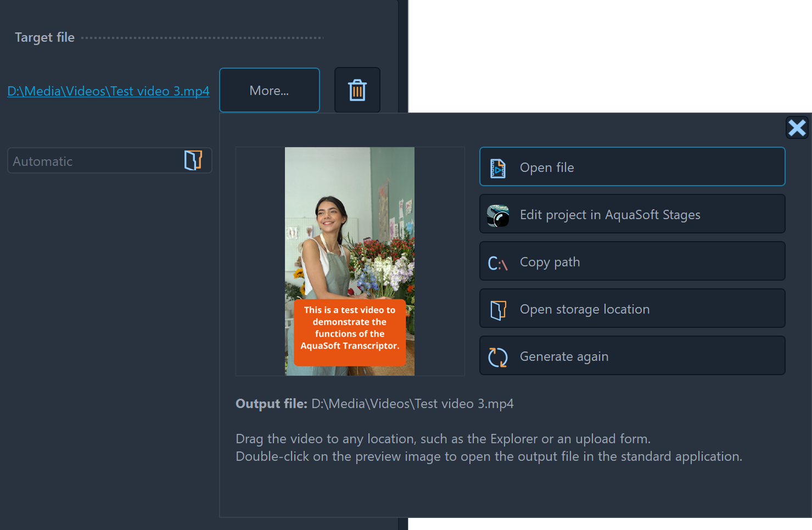Open the More... options button
The image size is (812, 530).
269,90
